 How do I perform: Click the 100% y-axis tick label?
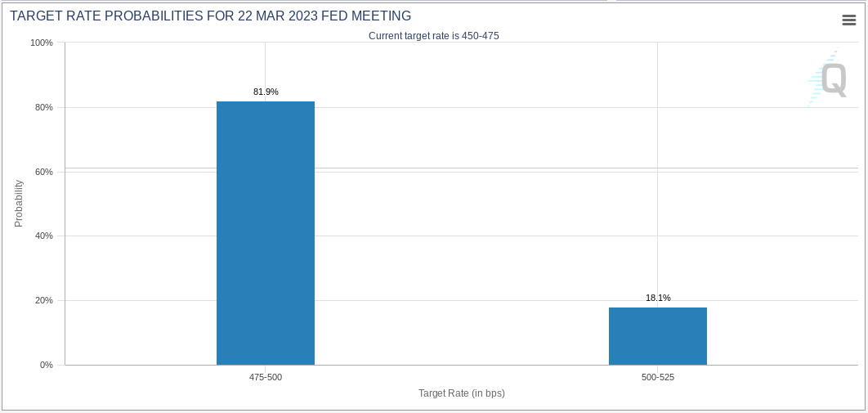pos(41,43)
